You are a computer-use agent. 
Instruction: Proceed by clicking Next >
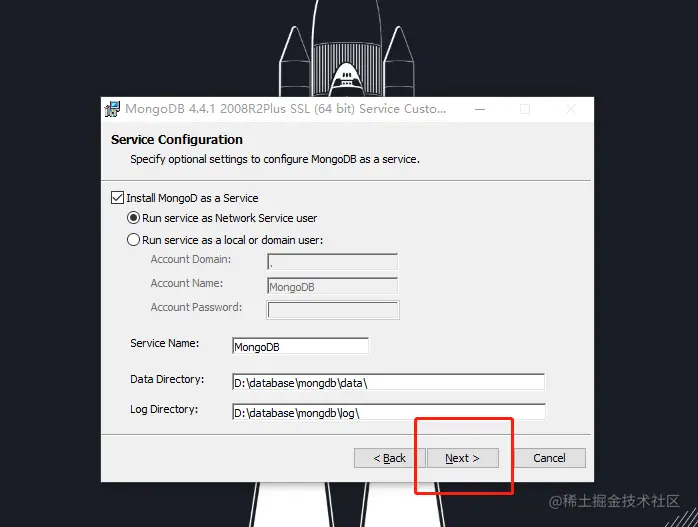pos(463,458)
